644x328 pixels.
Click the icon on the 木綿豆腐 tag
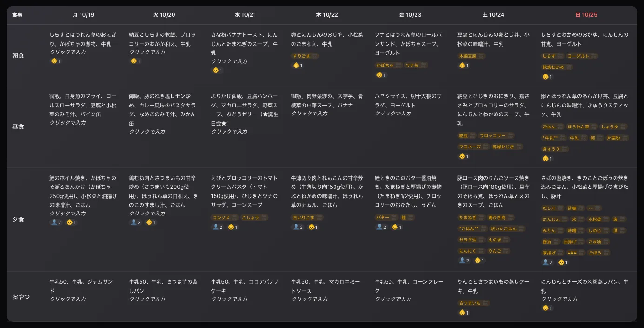click(481, 56)
